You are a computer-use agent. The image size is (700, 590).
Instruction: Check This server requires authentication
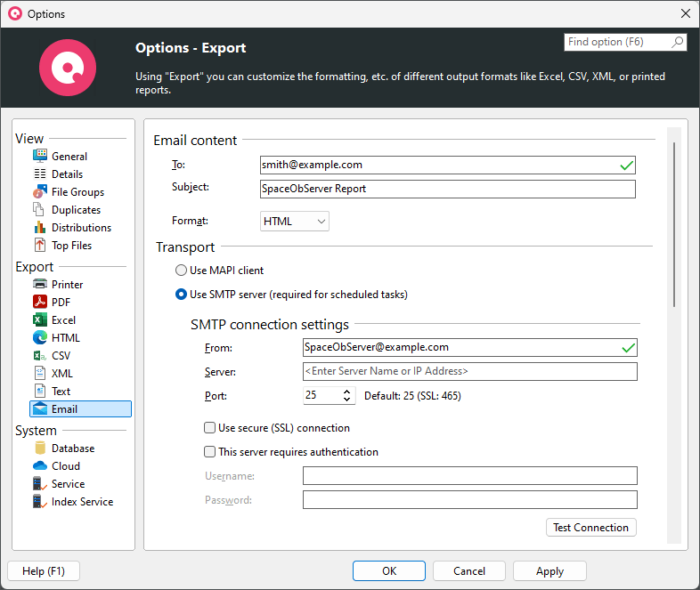[210, 452]
